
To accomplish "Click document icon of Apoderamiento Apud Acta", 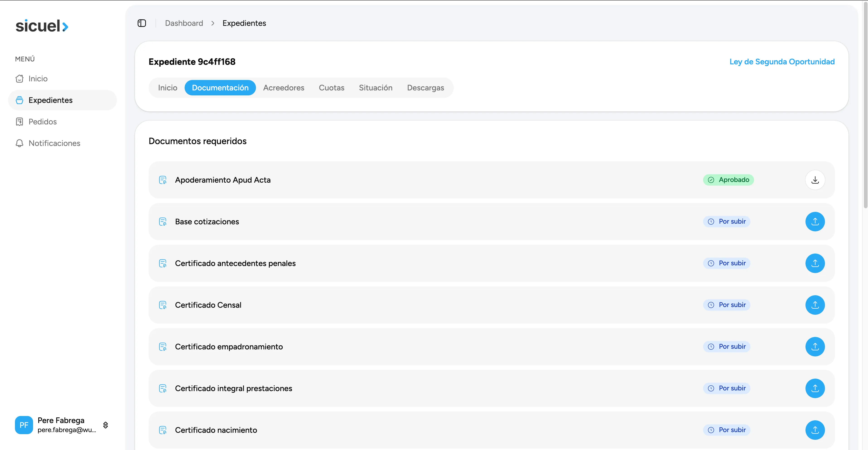I will click(163, 180).
